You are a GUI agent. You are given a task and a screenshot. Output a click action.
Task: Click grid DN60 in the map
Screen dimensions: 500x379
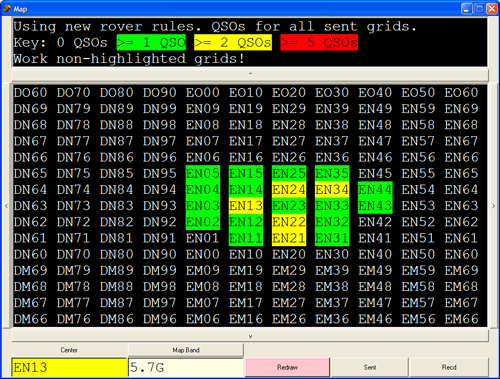coord(30,254)
